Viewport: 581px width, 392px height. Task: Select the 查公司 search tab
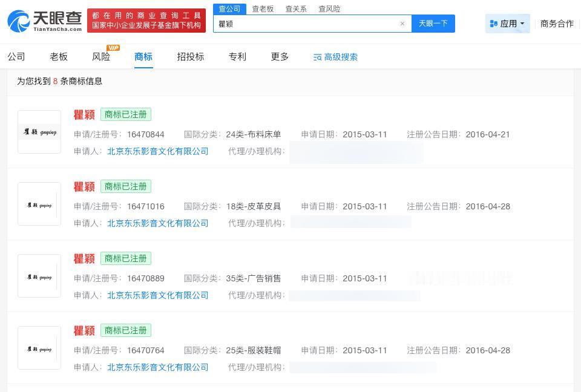229,9
